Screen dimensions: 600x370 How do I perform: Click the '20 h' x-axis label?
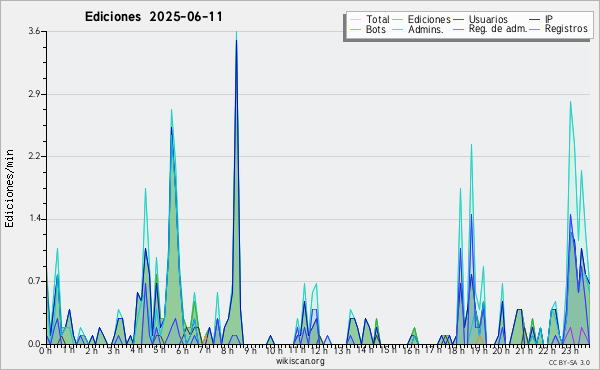pyautogui.click(x=501, y=351)
